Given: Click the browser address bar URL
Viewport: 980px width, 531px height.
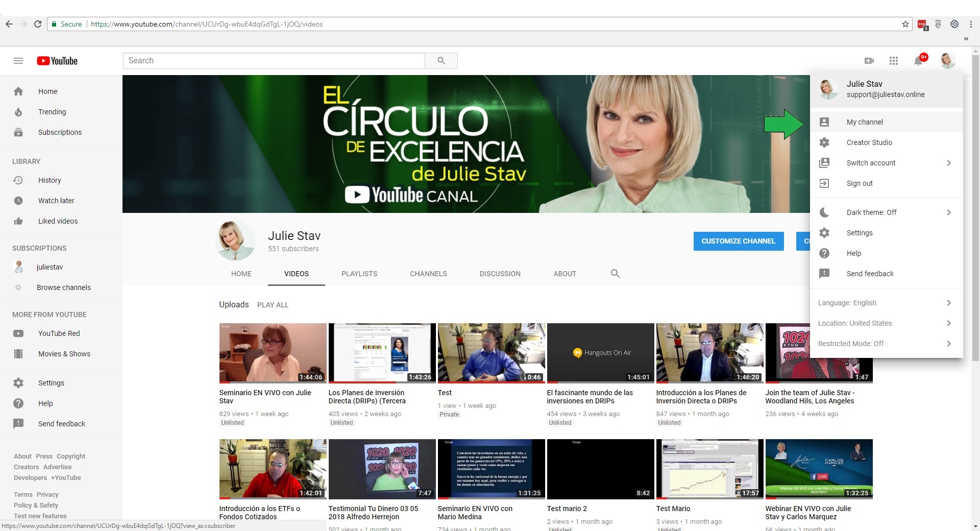Looking at the screenshot, I should point(207,24).
